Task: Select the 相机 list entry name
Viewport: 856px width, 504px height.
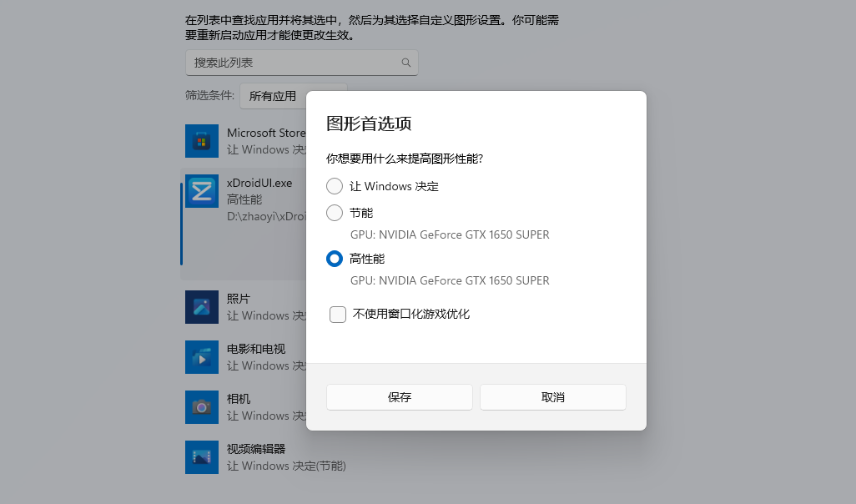Action: click(239, 399)
